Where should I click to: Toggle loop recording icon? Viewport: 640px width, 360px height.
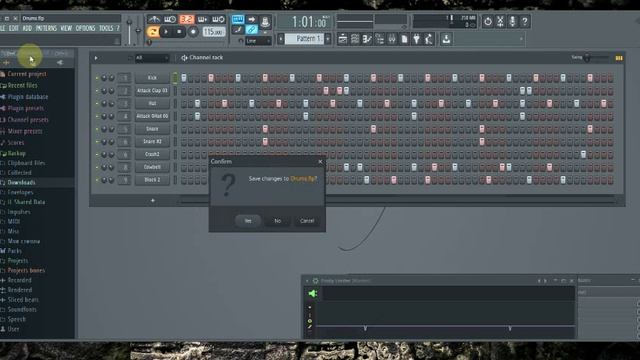218,19
